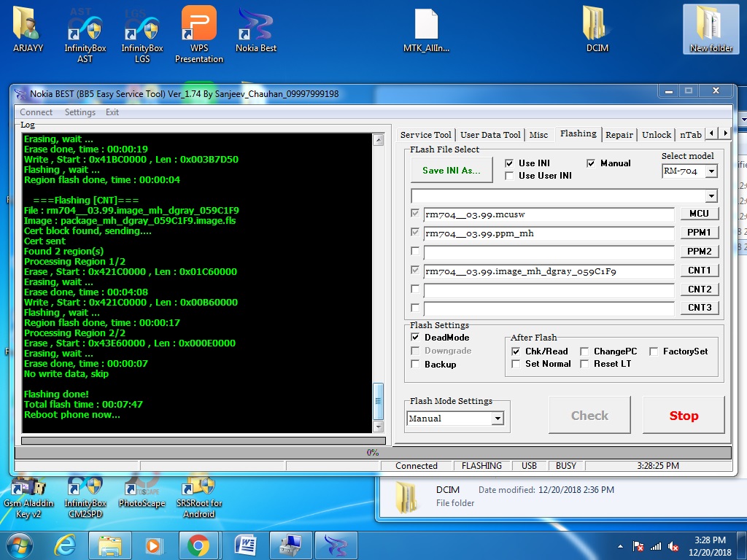Viewport: 747px width, 560px height.
Task: Click the red Stop button
Action: tap(684, 415)
